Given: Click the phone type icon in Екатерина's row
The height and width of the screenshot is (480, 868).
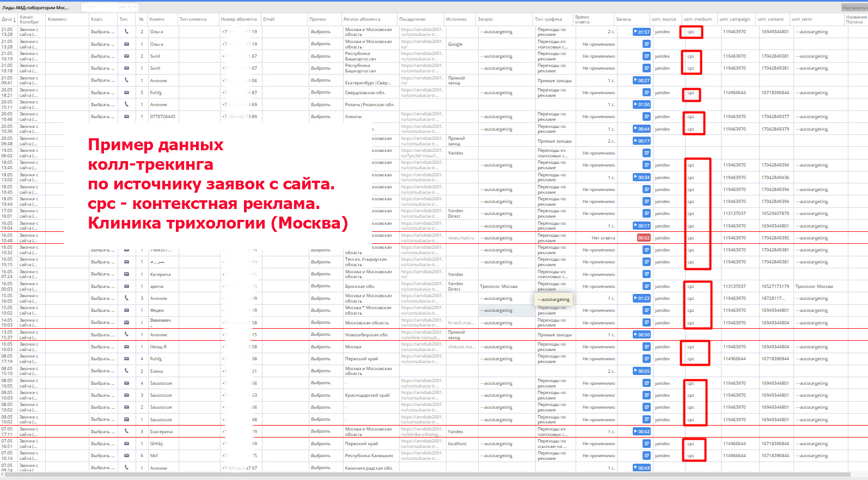Looking at the screenshot, I should point(126,432).
